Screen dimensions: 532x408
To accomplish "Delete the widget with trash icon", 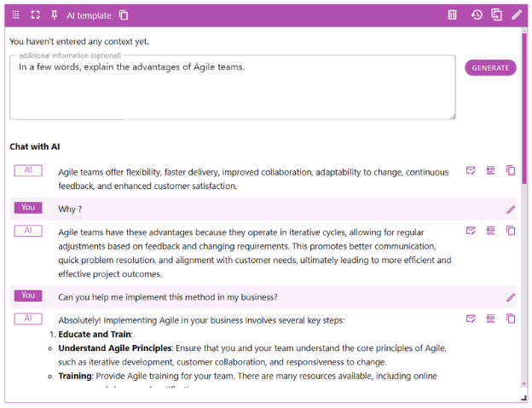I will click(453, 15).
